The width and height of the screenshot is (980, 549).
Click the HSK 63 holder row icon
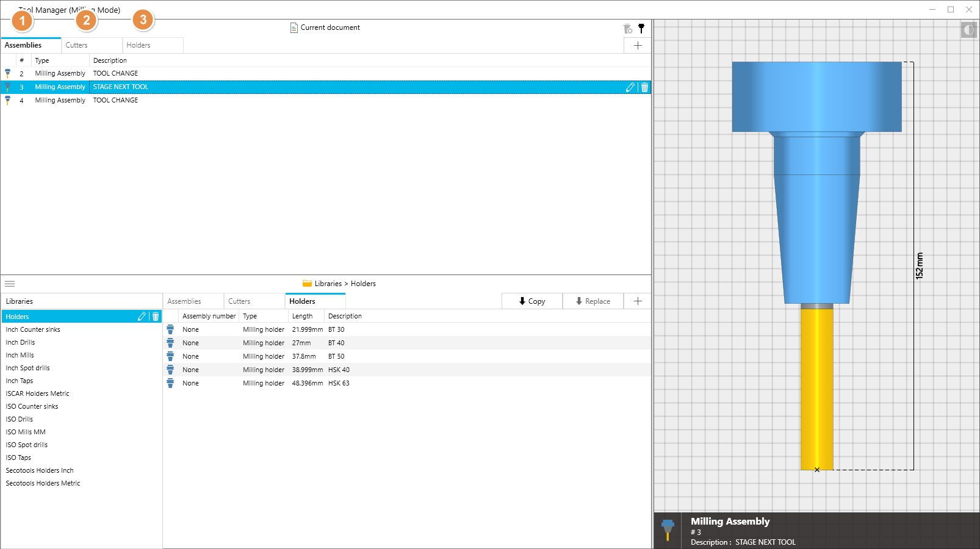tap(170, 383)
